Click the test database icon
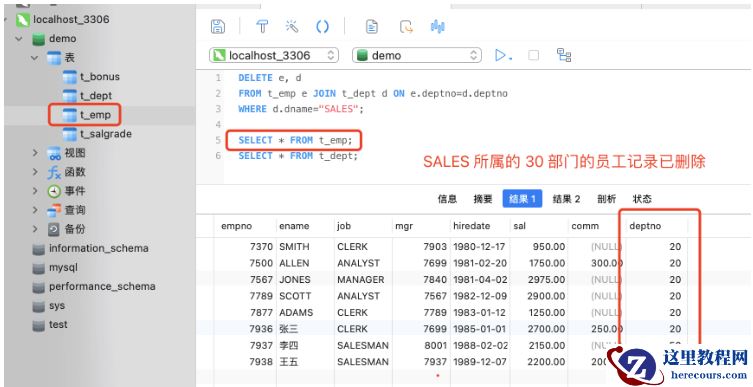The width and height of the screenshot is (753, 387). tap(38, 325)
